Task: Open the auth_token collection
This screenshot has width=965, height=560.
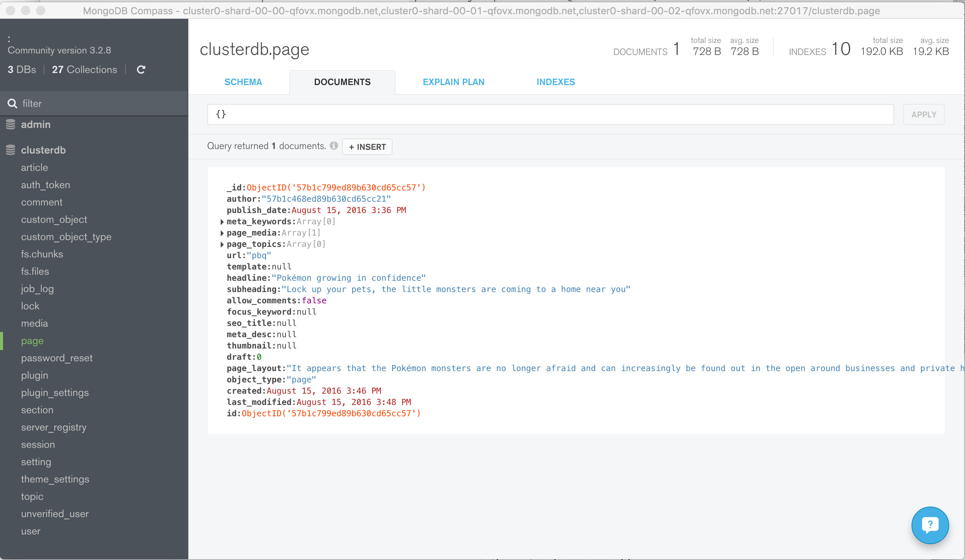Action: pyautogui.click(x=46, y=185)
